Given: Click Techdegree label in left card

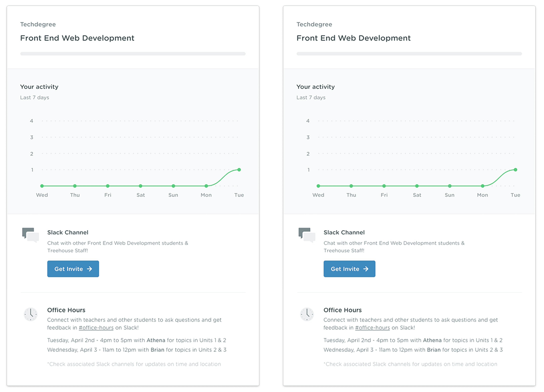Looking at the screenshot, I should [38, 24].
